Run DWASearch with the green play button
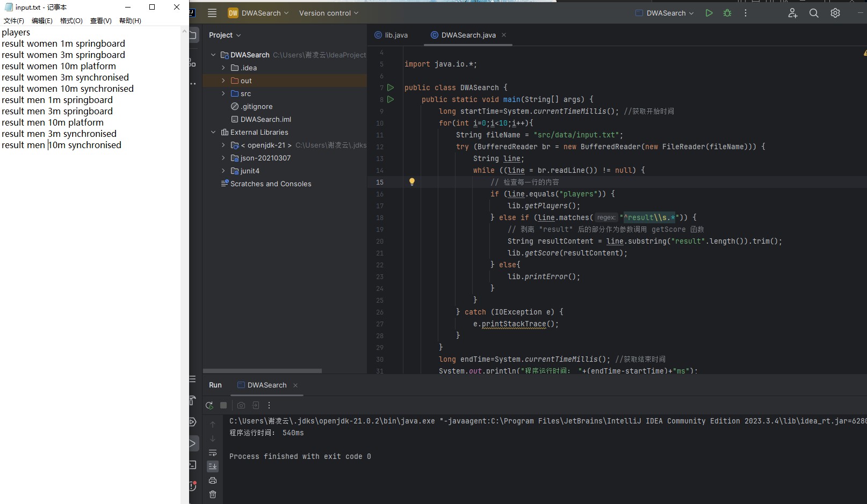 pos(709,13)
